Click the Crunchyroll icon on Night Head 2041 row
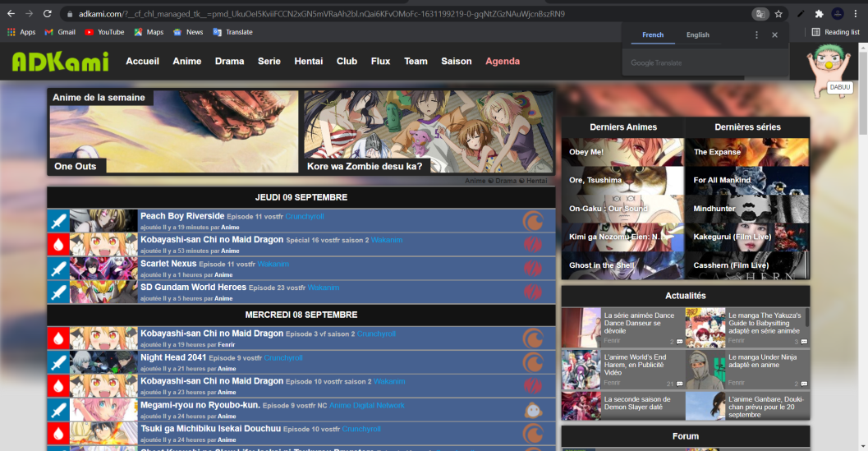 coord(533,362)
